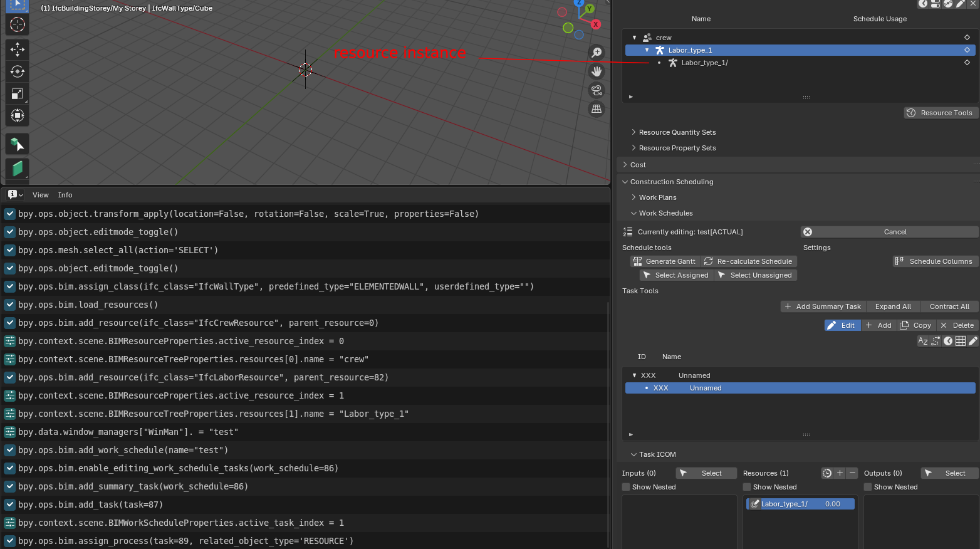Collapse the crew resource tree node

(x=634, y=38)
